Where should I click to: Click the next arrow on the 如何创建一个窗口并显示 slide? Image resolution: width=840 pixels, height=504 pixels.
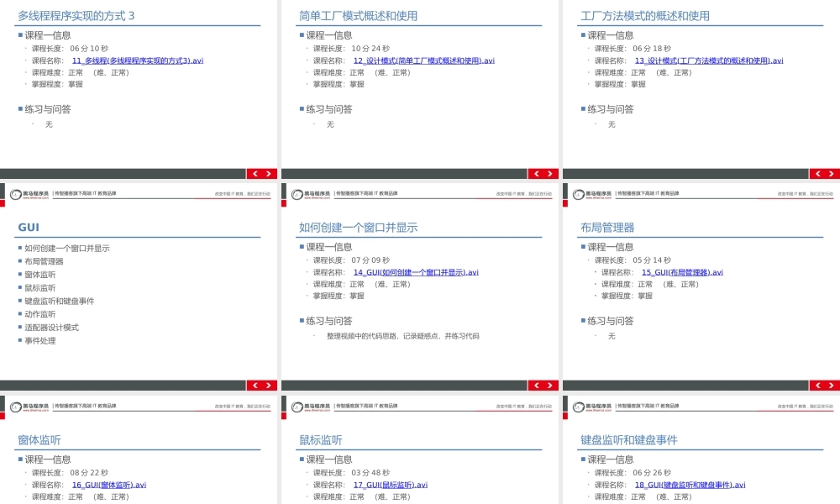(550, 386)
